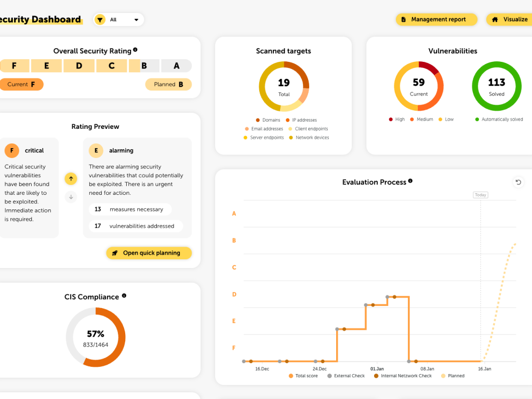This screenshot has width=532, height=399.
Task: Toggle Medium vulnerabilities legend item
Action: pyautogui.click(x=421, y=119)
